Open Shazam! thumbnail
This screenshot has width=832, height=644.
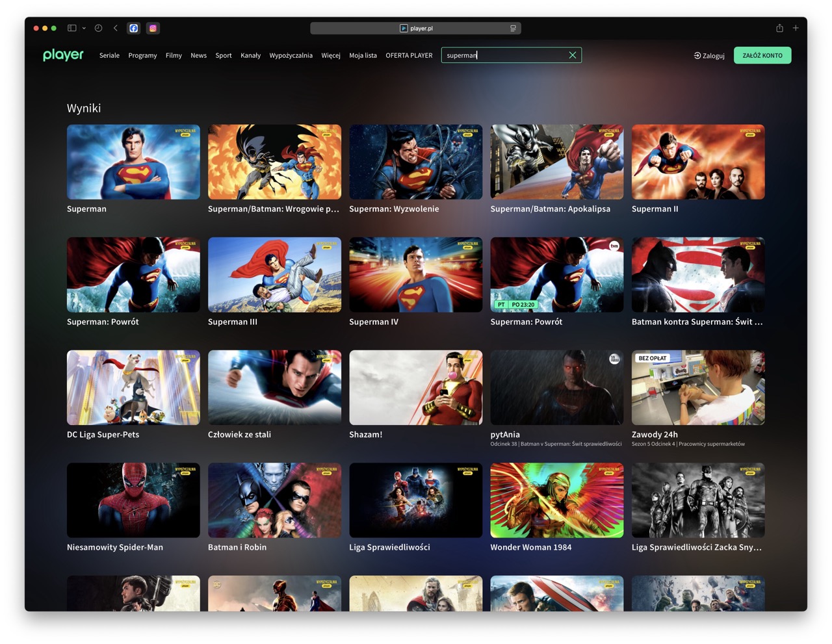click(416, 387)
